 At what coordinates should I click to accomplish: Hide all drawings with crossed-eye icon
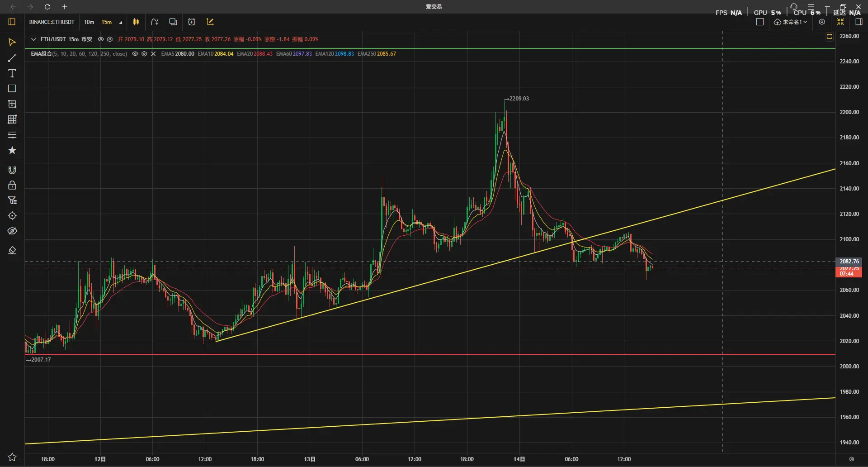tap(12, 231)
